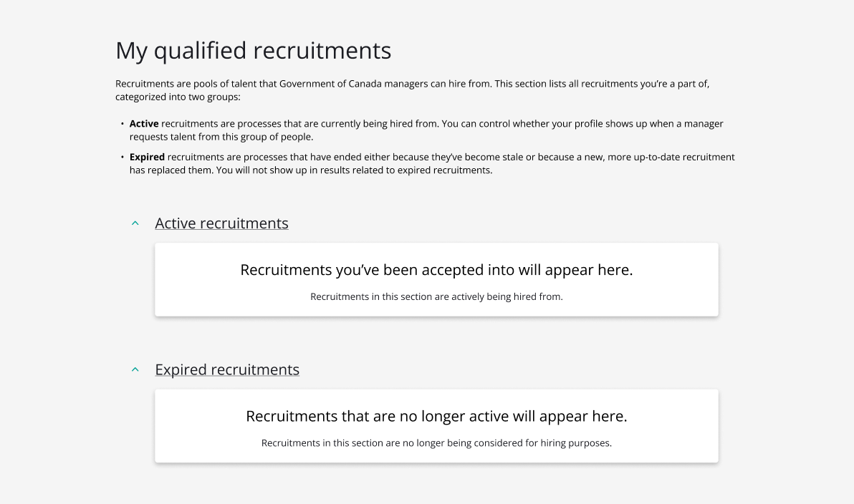
Task: Click text saying Recruitments you've been accepted into
Action: [436, 270]
